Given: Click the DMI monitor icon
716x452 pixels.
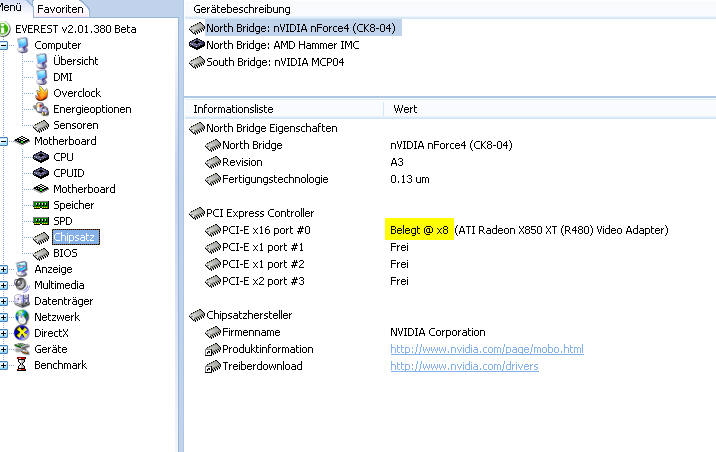Looking at the screenshot, I should (x=42, y=77).
